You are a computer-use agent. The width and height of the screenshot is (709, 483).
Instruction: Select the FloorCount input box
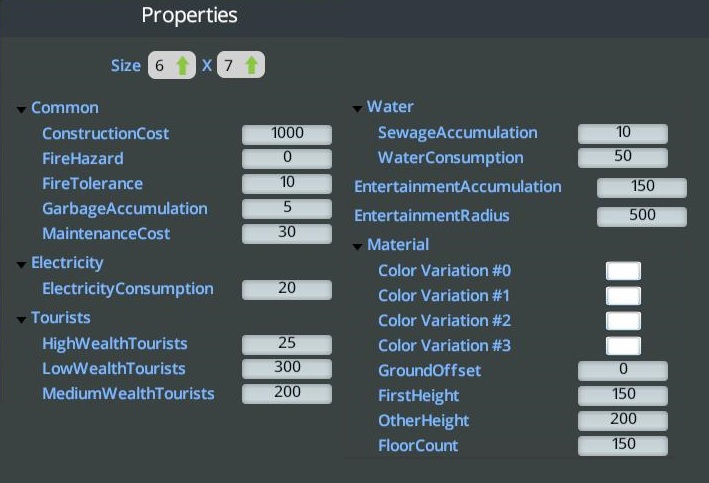coord(623,445)
